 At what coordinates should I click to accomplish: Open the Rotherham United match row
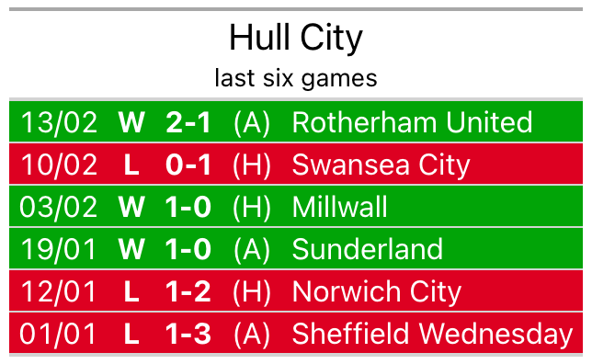296,122
